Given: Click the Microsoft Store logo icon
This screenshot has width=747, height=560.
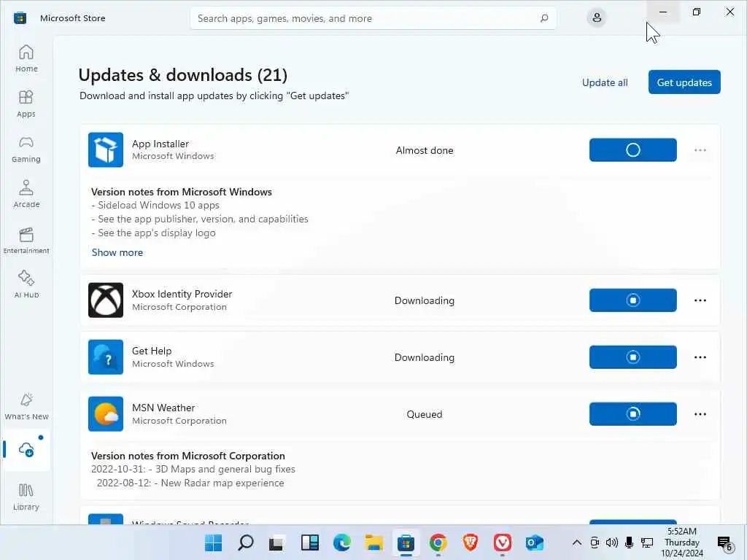Looking at the screenshot, I should (20, 18).
